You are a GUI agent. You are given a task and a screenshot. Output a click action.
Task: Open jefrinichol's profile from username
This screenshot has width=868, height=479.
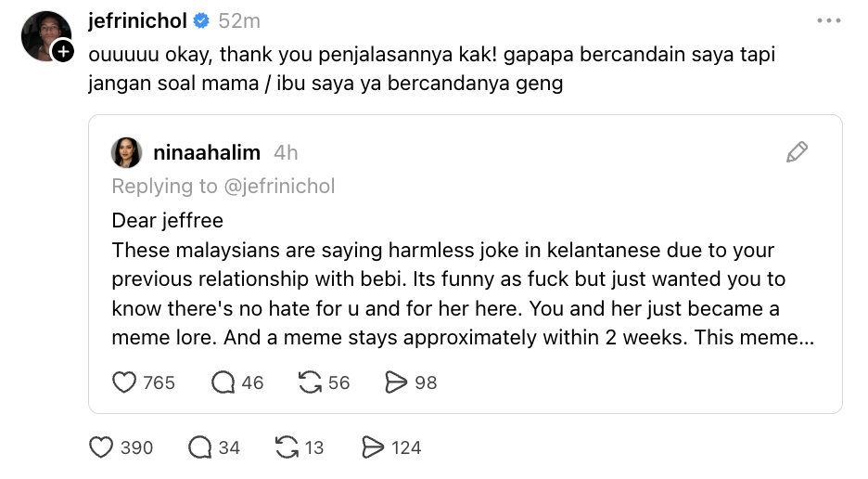pyautogui.click(x=137, y=20)
